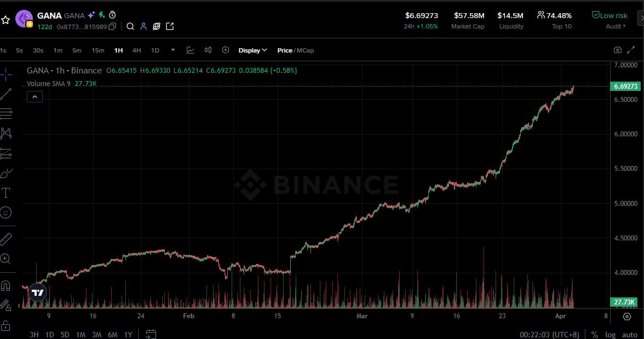Toggle percent scale on price axis
This screenshot has width=644, height=339.
(594, 335)
